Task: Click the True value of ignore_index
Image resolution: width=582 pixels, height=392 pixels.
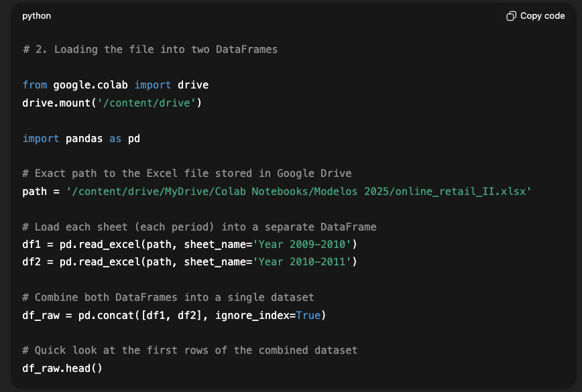Action: coord(308,314)
